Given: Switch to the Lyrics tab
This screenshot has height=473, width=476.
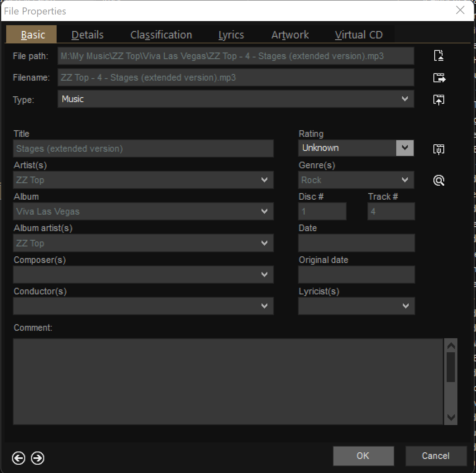Looking at the screenshot, I should (231, 35).
